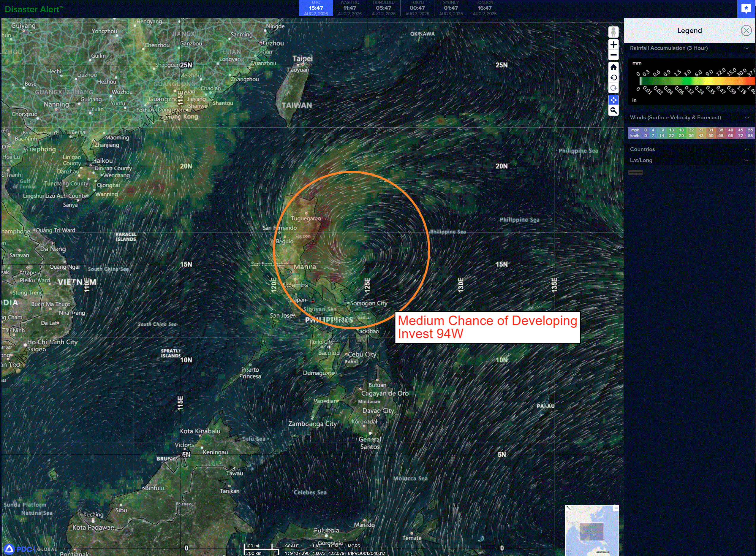Click the Guiyang map label
756x556 pixels.
click(23, 26)
